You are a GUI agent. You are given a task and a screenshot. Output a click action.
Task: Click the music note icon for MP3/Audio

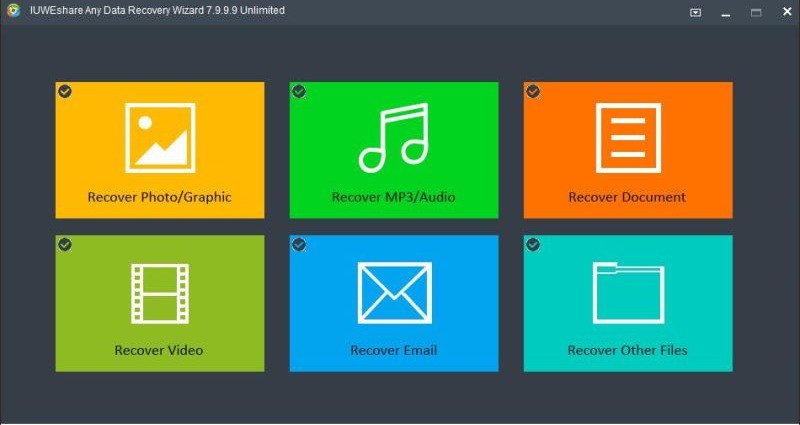tap(393, 138)
